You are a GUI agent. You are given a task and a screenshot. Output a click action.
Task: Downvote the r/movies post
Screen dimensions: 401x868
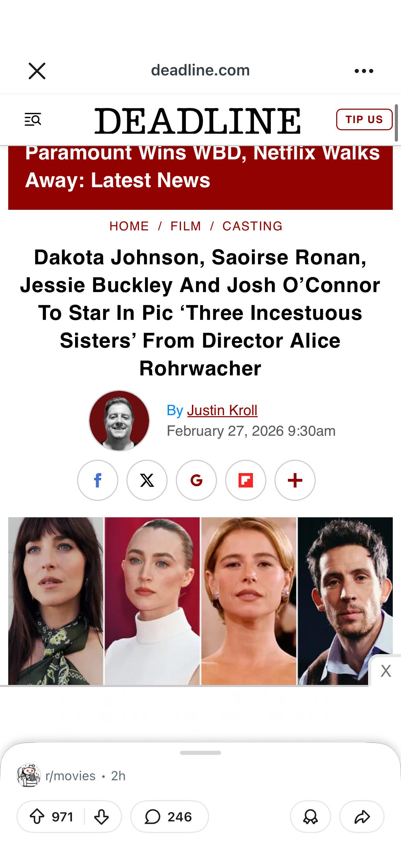tap(101, 817)
